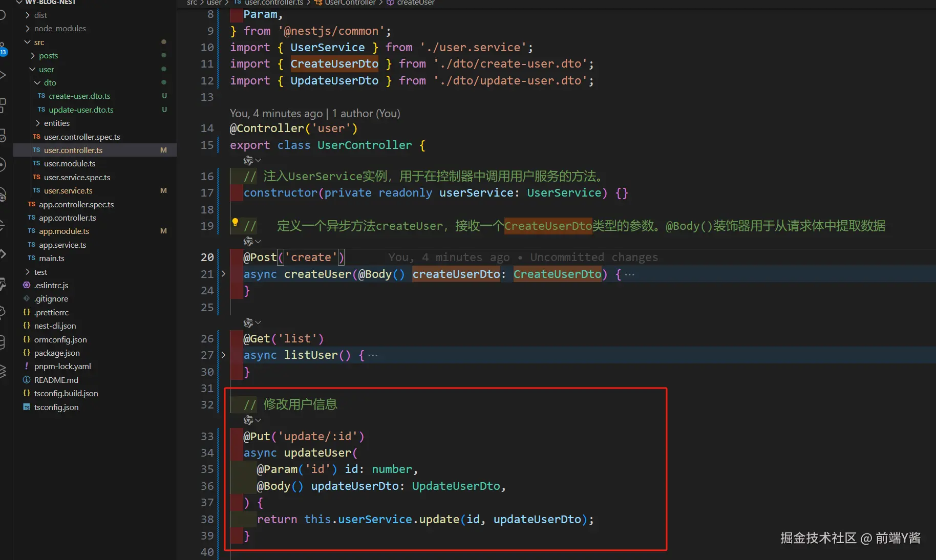This screenshot has height=560, width=936.
Task: Click the YAML exclamation icon beside pnpm-lock.yaml
Action: coord(27,366)
